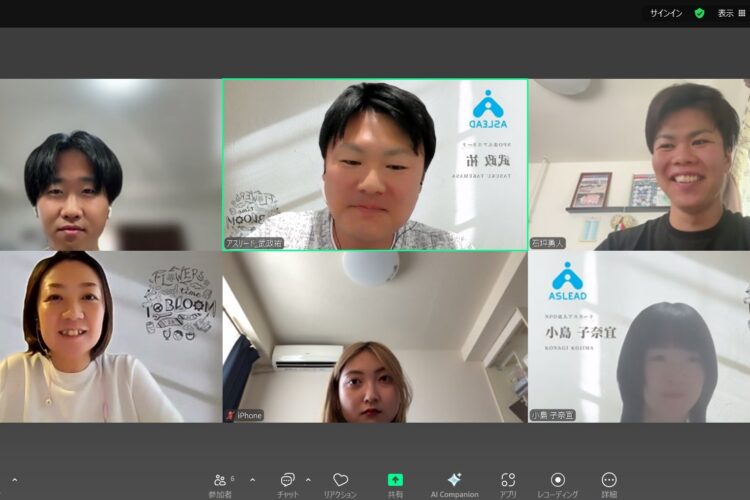This screenshot has height=500, width=750.
Task: Open the Apps panel
Action: (x=508, y=485)
